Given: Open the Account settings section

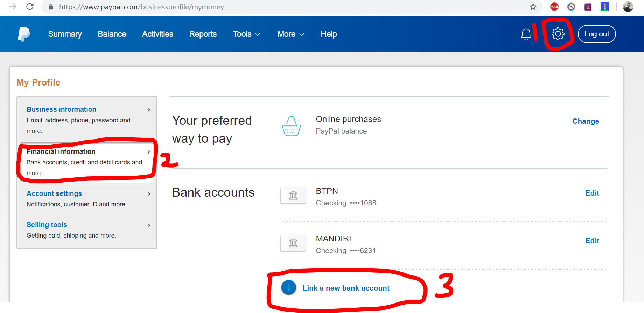Looking at the screenshot, I should 54,193.
